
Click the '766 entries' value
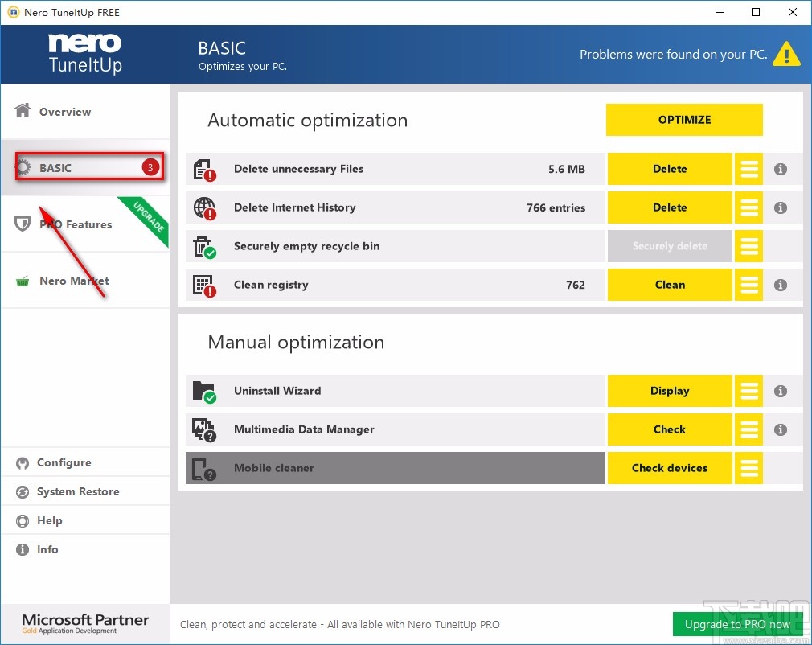tap(556, 207)
